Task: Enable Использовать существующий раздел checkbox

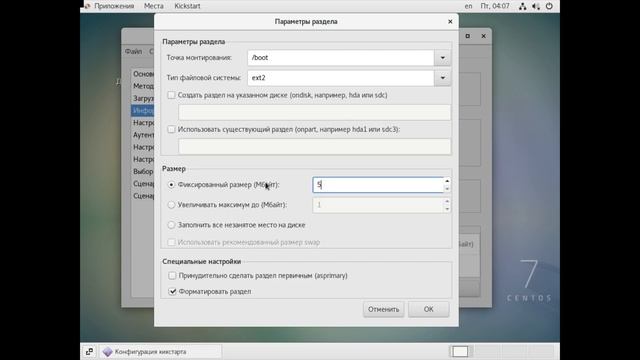Action: pyautogui.click(x=171, y=129)
